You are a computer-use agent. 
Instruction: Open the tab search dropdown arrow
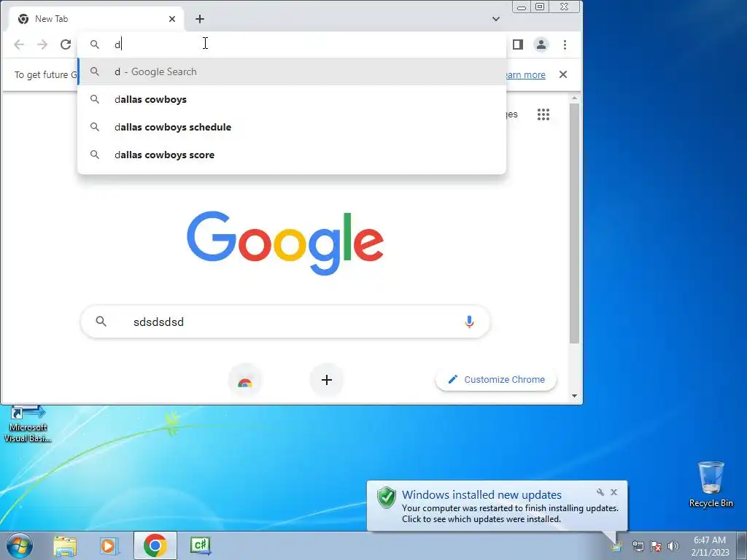[496, 18]
